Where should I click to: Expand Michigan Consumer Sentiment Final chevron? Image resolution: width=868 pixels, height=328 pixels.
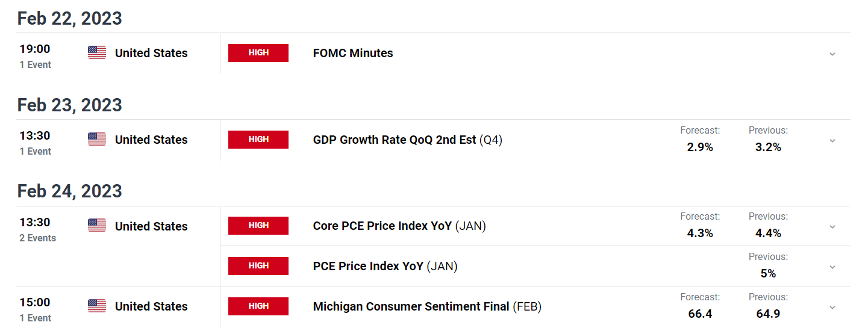pyautogui.click(x=832, y=307)
